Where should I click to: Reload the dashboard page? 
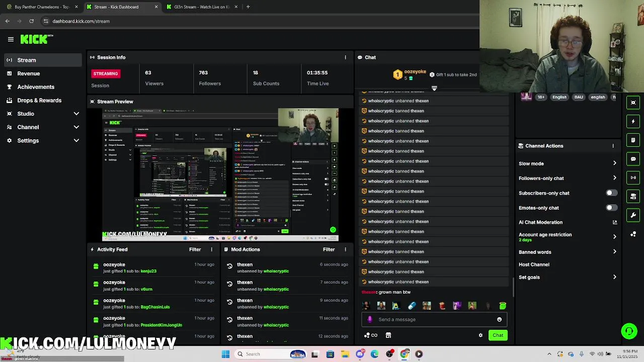pos(31,21)
